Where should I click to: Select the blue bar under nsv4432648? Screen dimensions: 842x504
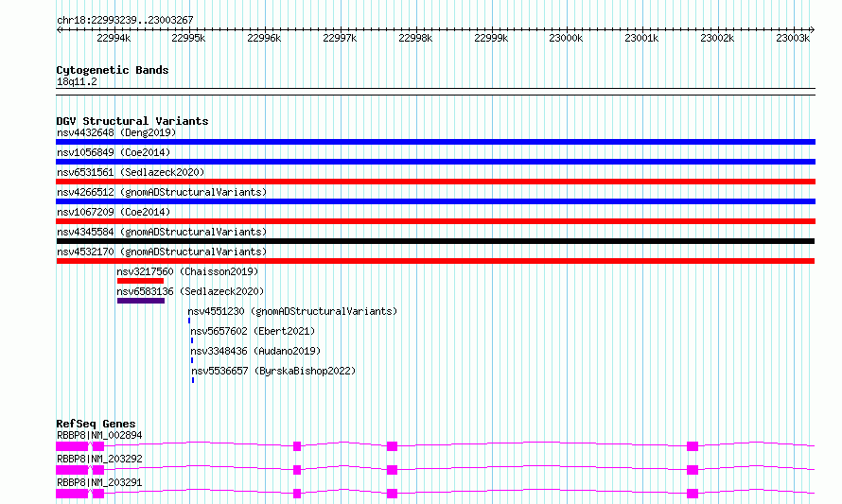435,142
